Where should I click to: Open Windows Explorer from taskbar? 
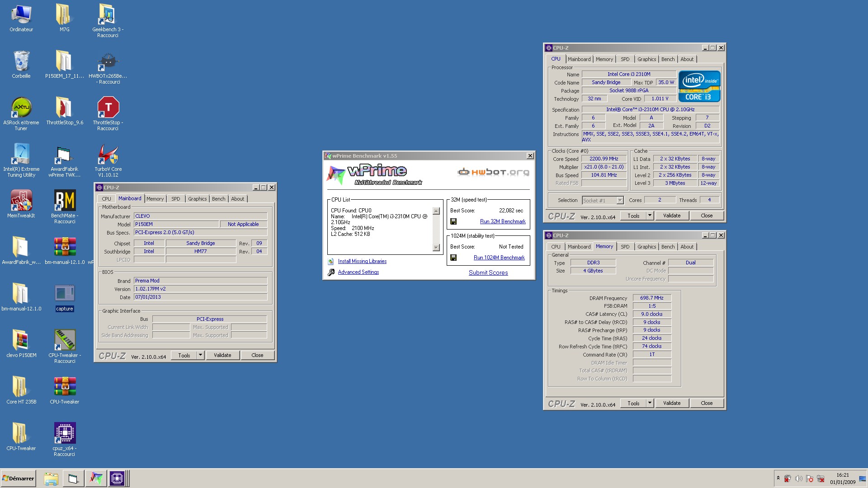coord(51,479)
